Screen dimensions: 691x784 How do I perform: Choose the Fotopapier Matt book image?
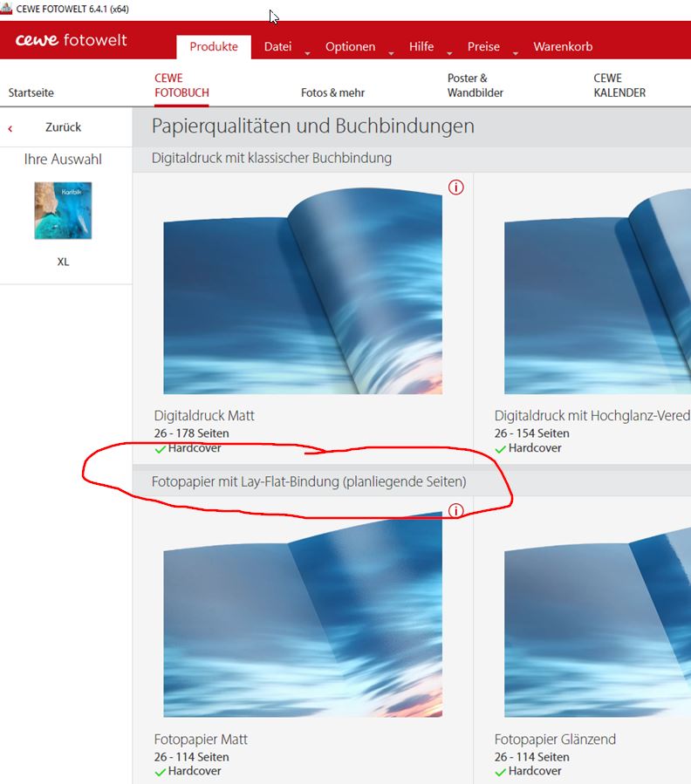coord(303,614)
